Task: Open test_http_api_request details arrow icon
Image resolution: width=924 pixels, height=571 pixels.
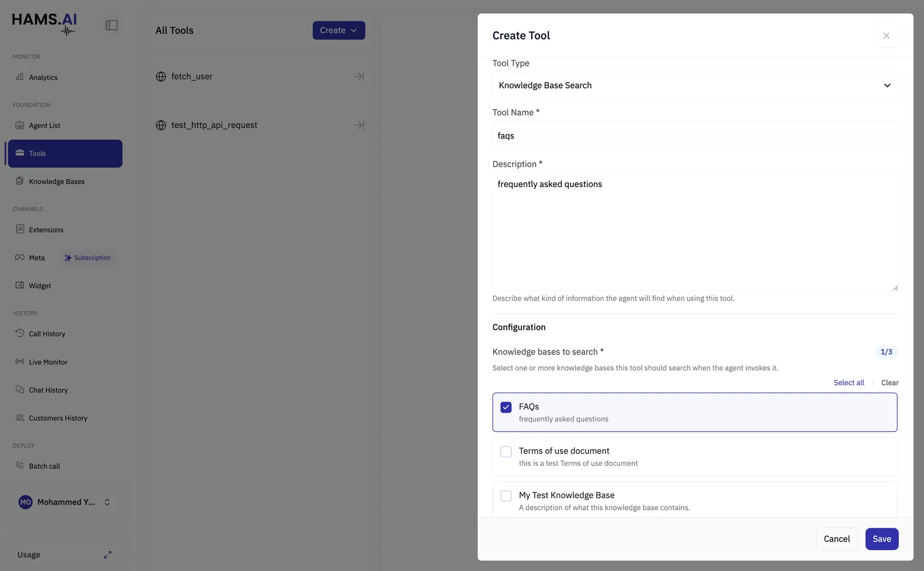Action: pyautogui.click(x=359, y=125)
